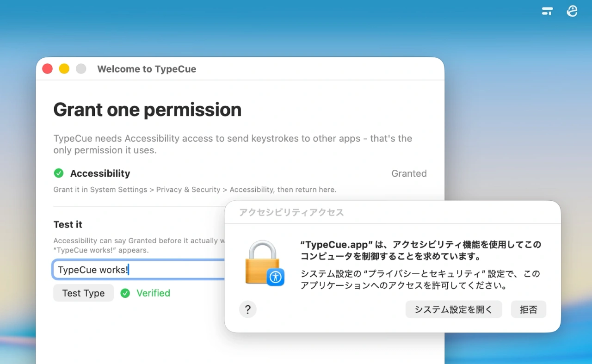Click the green Verified checkmark icon

pyautogui.click(x=125, y=293)
